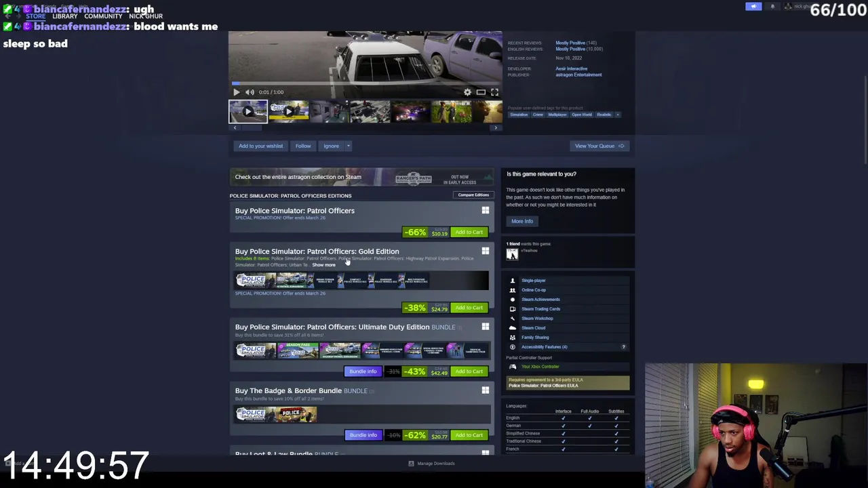The width and height of the screenshot is (868, 488).
Task: Expand Show more in Gold Edition description
Action: click(x=323, y=265)
